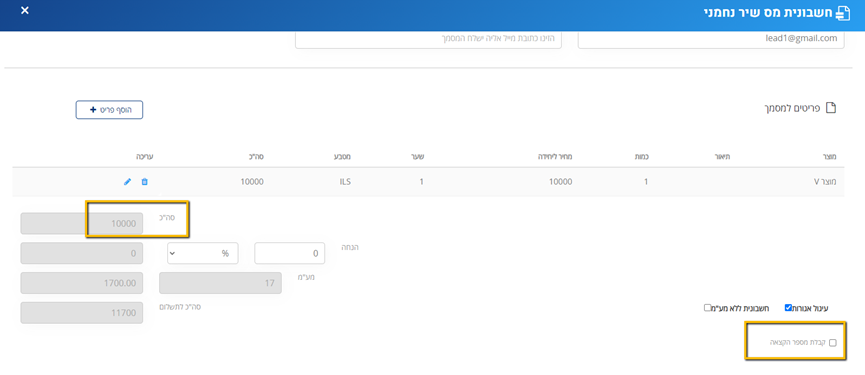Click the invoice document icon in header
This screenshot has width=865, height=375.
tap(844, 13)
